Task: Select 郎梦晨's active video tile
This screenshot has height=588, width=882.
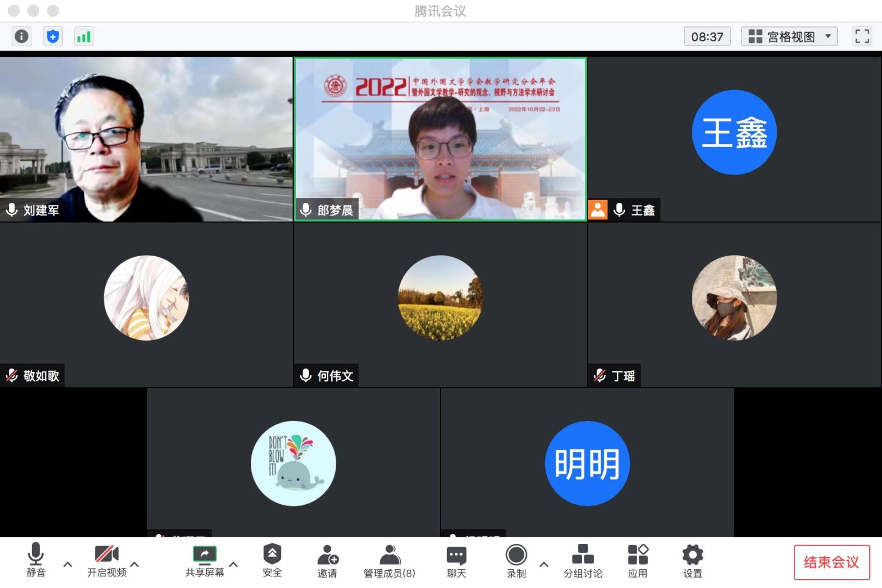Action: (x=440, y=139)
